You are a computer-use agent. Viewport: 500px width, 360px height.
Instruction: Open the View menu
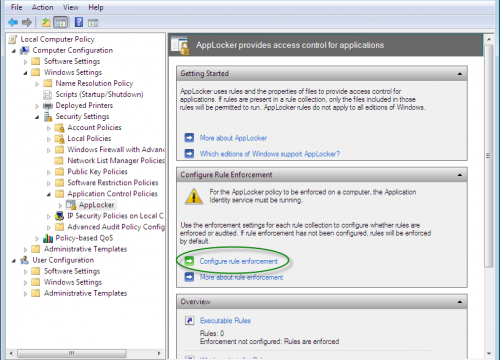click(71, 7)
